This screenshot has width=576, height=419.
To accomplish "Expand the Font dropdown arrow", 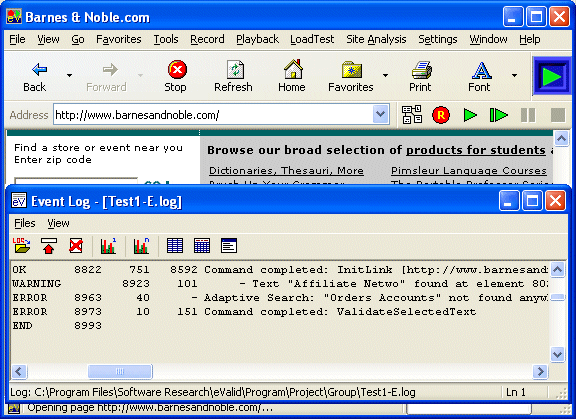I will pyautogui.click(x=514, y=76).
